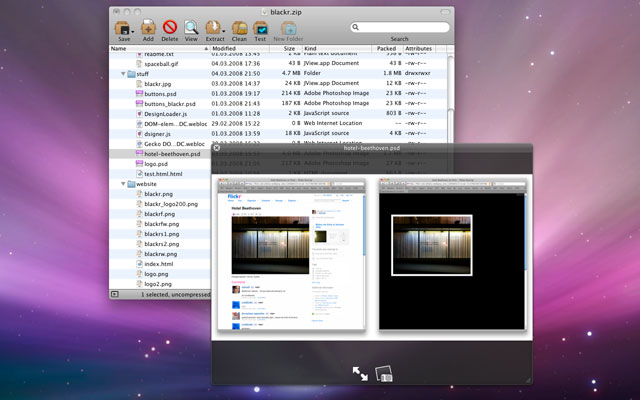This screenshot has width=640, height=400.
Task: Collapse the website folder tree
Action: [x=124, y=184]
